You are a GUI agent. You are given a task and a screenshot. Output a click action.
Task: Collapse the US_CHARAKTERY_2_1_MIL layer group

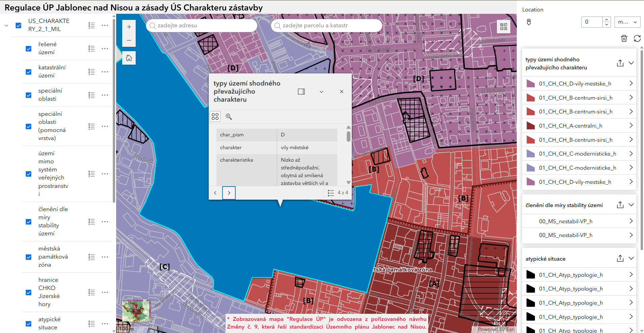pyautogui.click(x=6, y=25)
